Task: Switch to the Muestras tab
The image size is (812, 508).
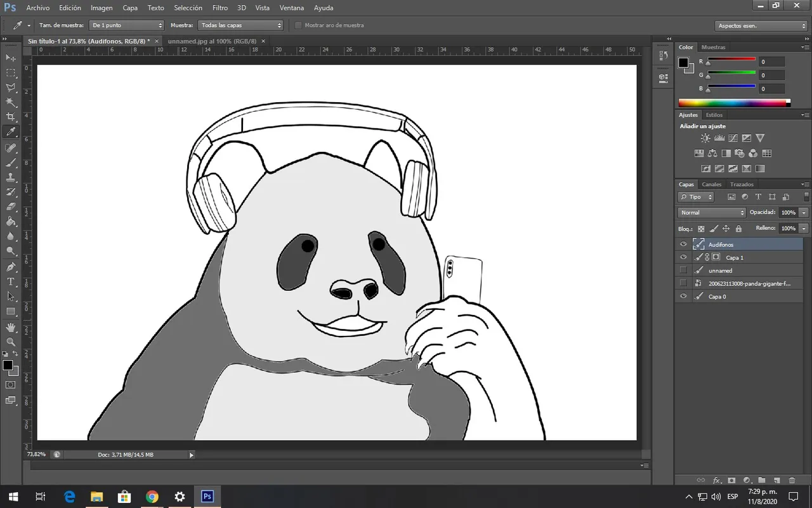Action: [x=714, y=47]
